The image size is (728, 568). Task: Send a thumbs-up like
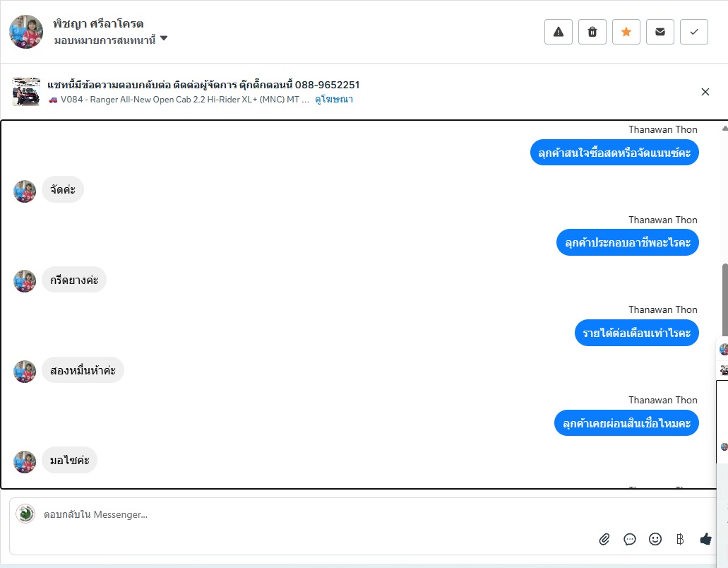tap(705, 539)
